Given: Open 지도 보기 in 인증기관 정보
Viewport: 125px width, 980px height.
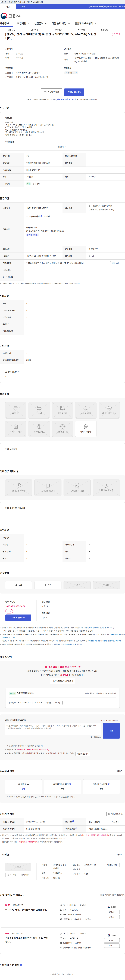Looking at the screenshot, I should pyautogui.click(x=116, y=822).
